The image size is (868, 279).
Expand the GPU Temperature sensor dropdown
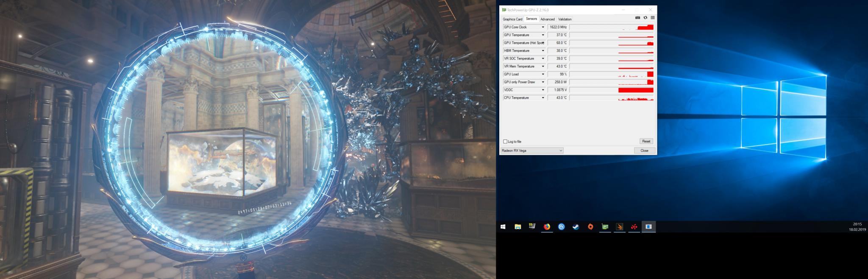point(543,35)
